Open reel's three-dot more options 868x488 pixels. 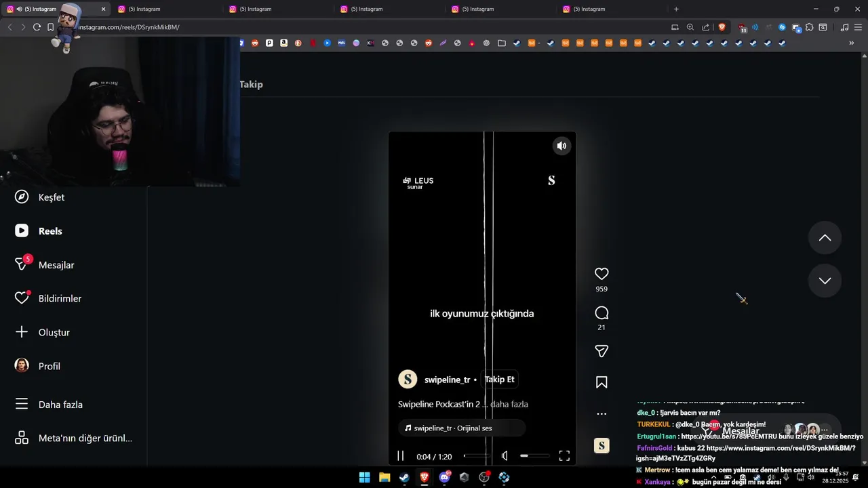point(601,413)
